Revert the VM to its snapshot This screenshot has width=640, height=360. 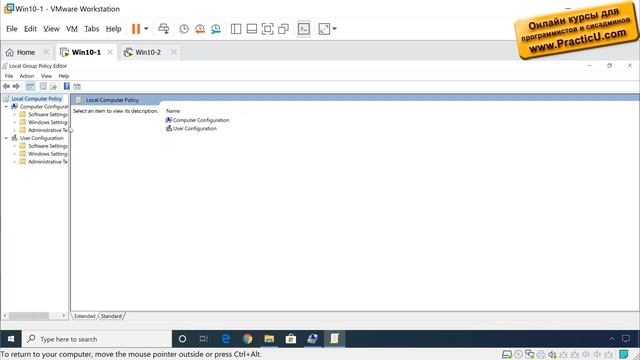coord(200,29)
